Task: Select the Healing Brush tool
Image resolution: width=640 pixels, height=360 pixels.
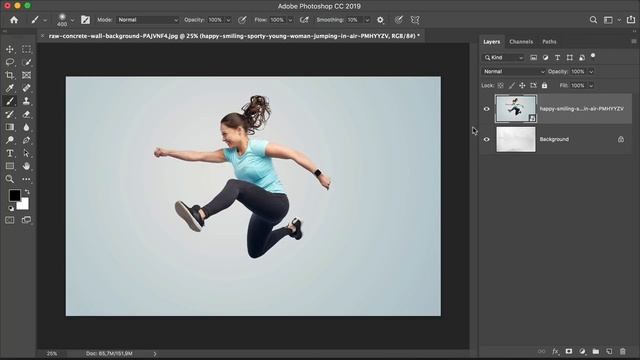Action: coord(26,88)
